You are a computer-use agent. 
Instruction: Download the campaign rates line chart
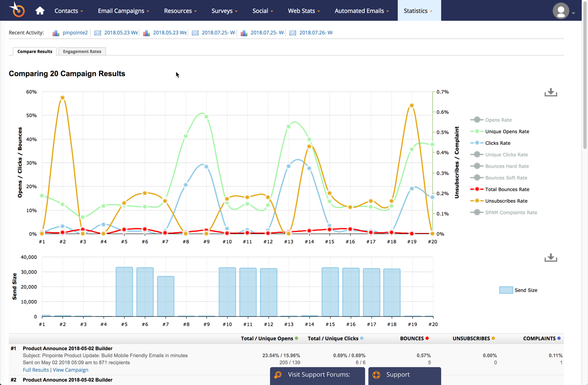tap(550, 93)
